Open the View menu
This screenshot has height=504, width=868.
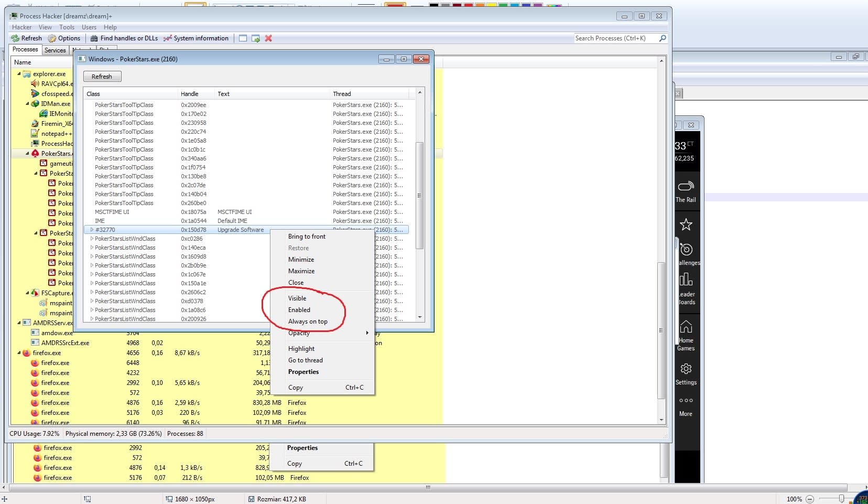pyautogui.click(x=45, y=27)
